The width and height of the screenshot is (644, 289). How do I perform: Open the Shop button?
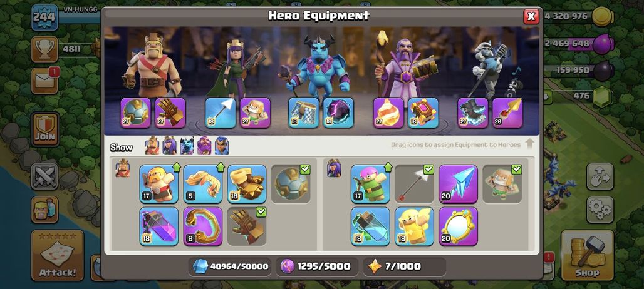587,255
